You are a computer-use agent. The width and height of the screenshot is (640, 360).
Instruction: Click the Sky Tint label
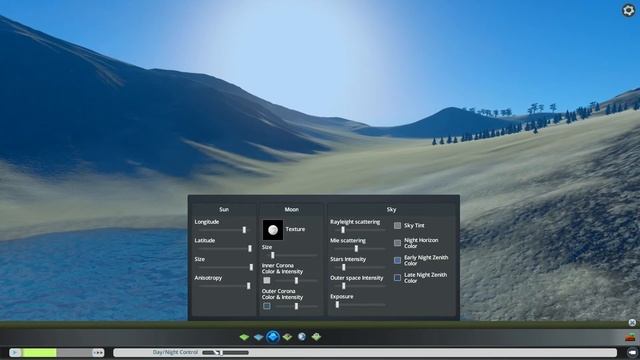pos(414,225)
